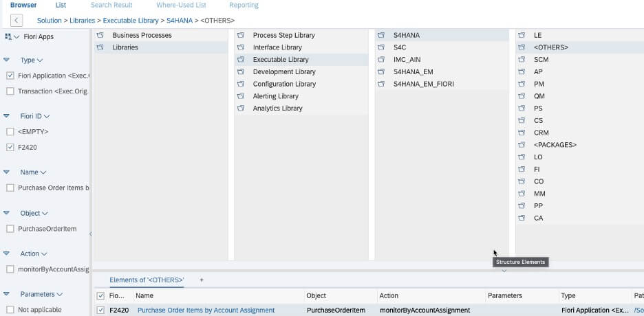Image resolution: width=644 pixels, height=316 pixels.
Task: Open the Fiori Apps dropdown chevron
Action: 17,37
